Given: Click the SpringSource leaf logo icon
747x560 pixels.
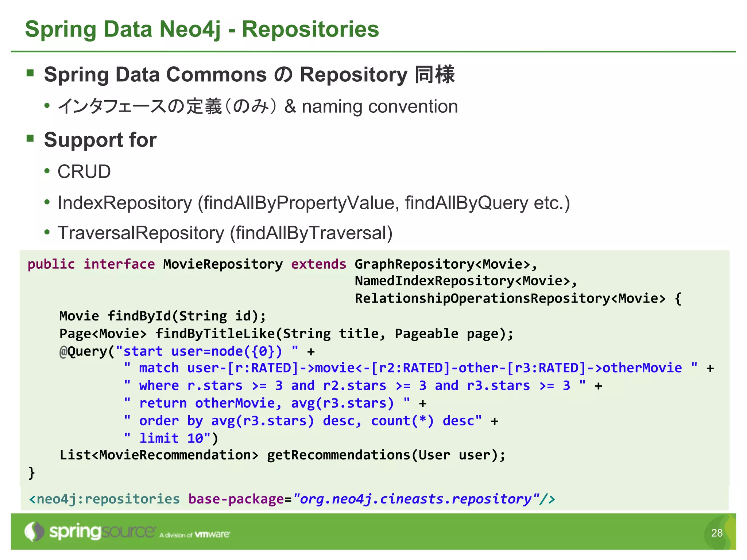Looking at the screenshot, I should (x=34, y=532).
